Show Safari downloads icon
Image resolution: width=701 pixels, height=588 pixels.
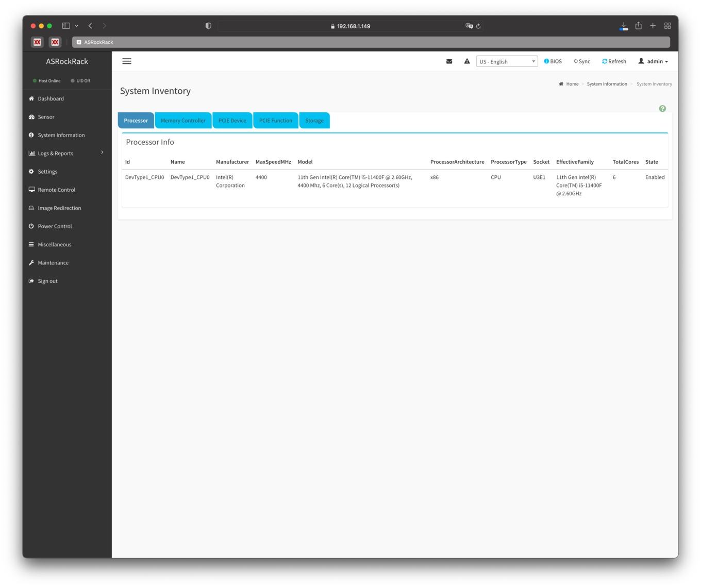tap(624, 26)
